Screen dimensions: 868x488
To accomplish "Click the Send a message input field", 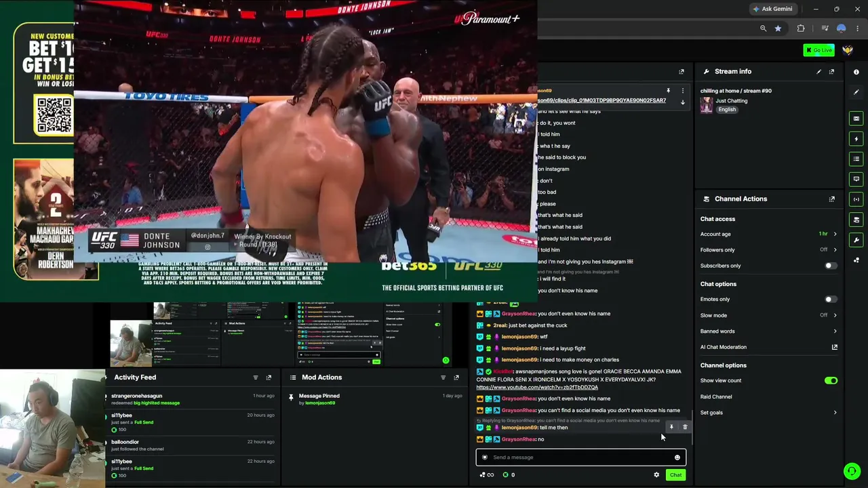I will click(x=581, y=457).
